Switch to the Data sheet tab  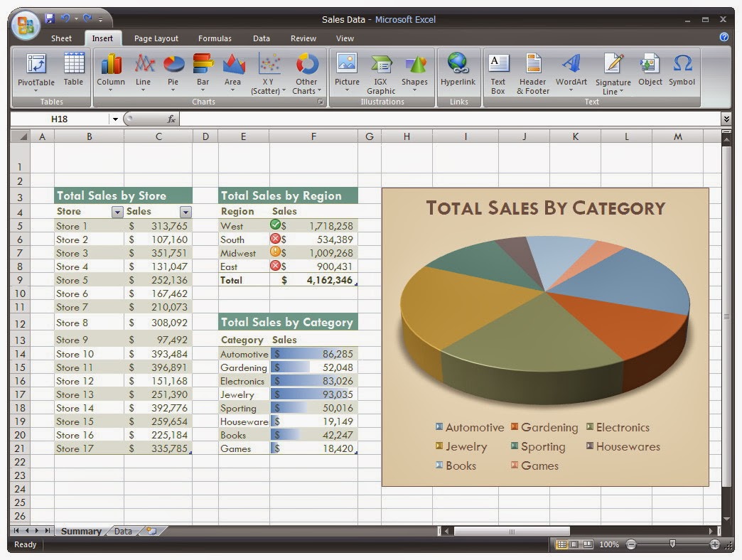tap(123, 531)
